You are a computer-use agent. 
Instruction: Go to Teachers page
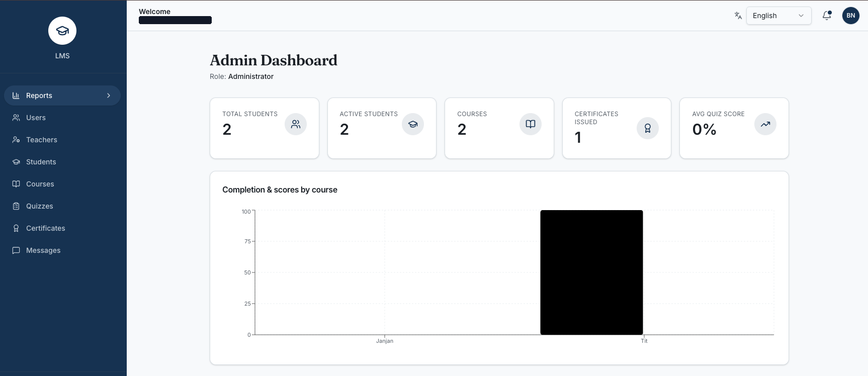tap(62, 140)
